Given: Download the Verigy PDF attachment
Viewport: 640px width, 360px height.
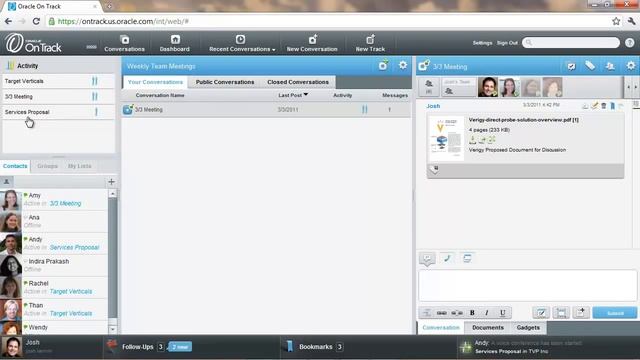Looking at the screenshot, I should tap(473, 140).
